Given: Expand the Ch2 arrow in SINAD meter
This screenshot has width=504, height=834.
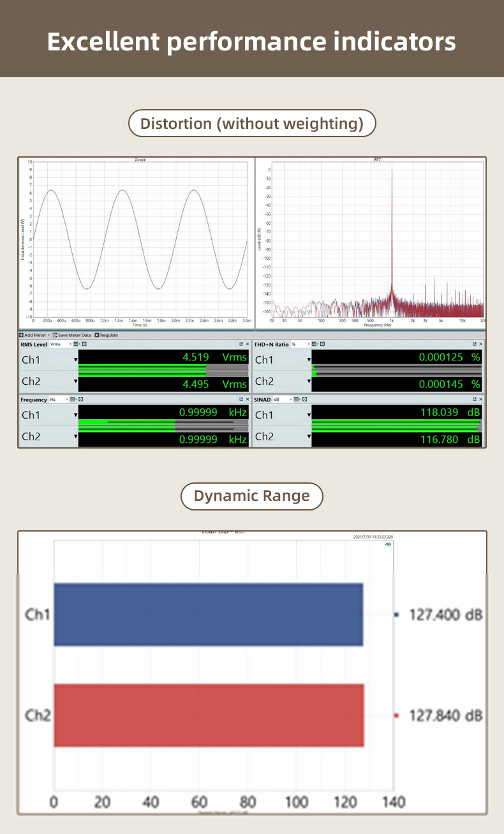Looking at the screenshot, I should click(309, 436).
